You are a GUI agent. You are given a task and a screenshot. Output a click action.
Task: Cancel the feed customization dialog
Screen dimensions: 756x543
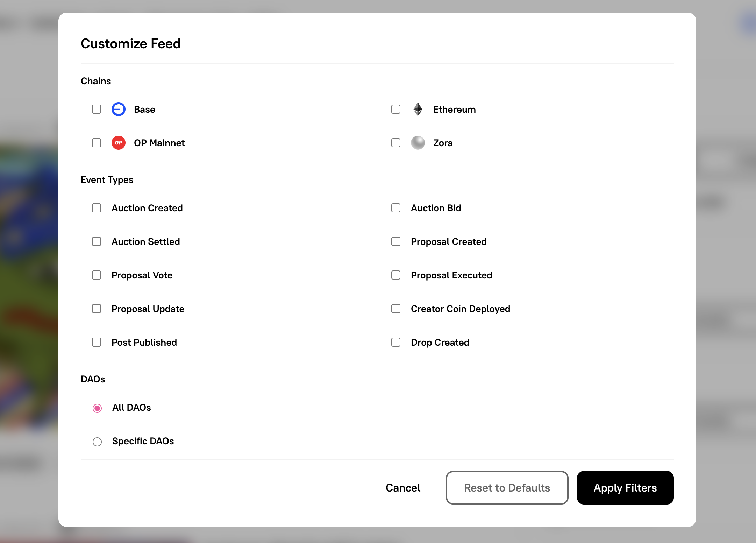[x=403, y=488]
